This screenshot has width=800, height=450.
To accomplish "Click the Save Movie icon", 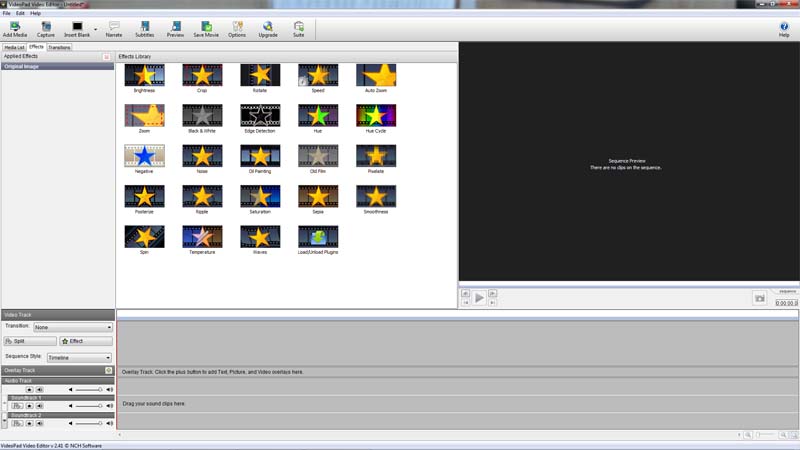I will click(206, 27).
